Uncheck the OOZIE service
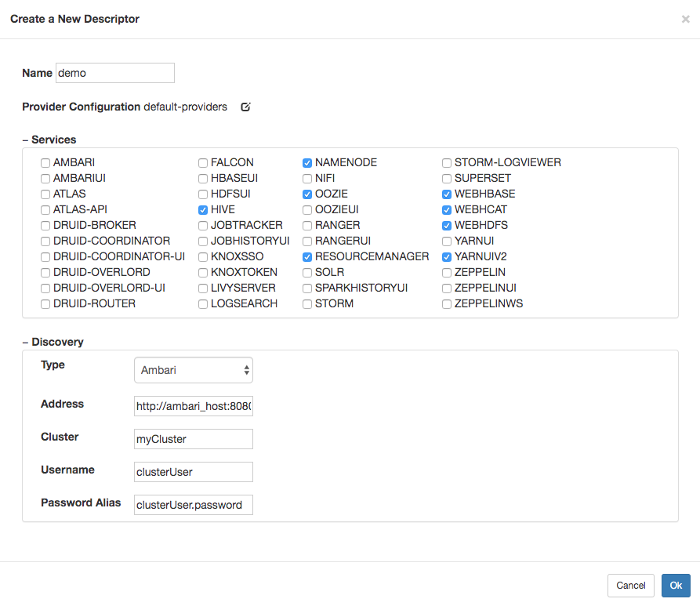This screenshot has height=606, width=700. [306, 194]
